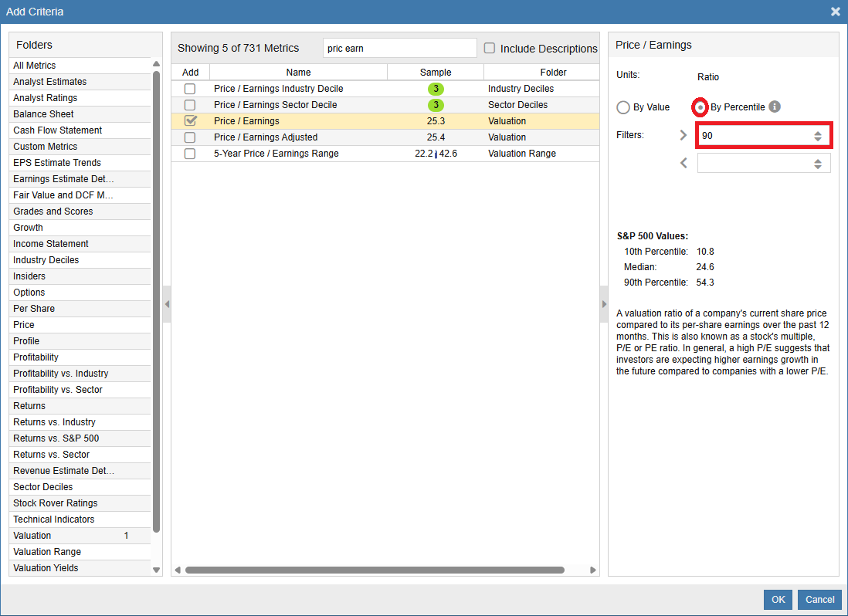848x616 pixels.
Task: Click OK to confirm criteria
Action: click(x=778, y=599)
